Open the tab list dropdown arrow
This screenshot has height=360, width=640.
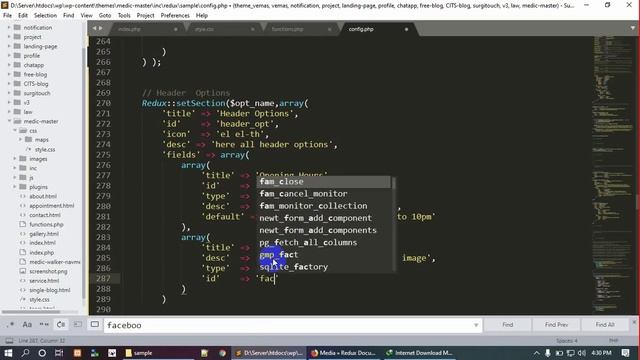[x=632, y=29]
